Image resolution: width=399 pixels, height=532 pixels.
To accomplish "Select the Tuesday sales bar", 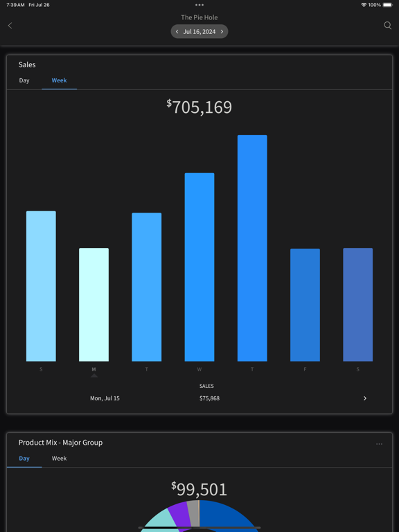I will click(147, 287).
